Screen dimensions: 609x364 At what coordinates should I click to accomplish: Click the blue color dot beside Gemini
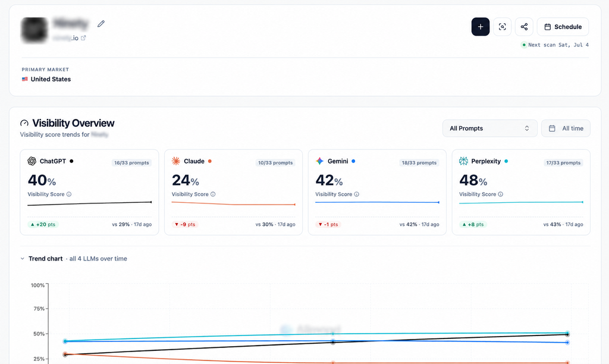pyautogui.click(x=353, y=161)
